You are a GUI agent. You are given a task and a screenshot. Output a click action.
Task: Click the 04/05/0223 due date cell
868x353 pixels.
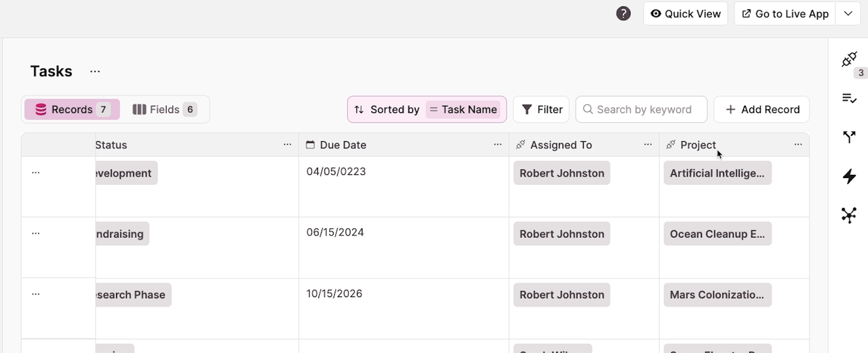(x=404, y=187)
